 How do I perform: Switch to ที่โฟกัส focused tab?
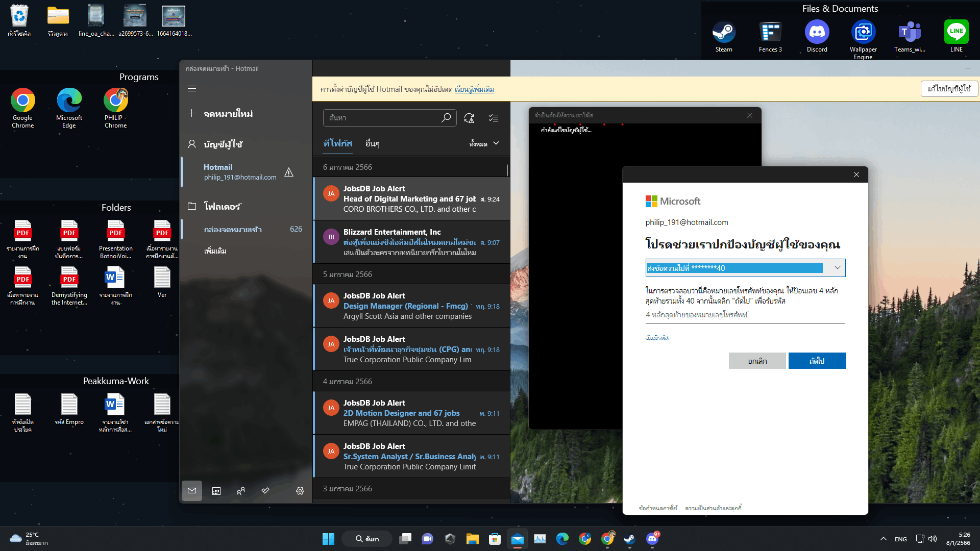click(x=337, y=143)
